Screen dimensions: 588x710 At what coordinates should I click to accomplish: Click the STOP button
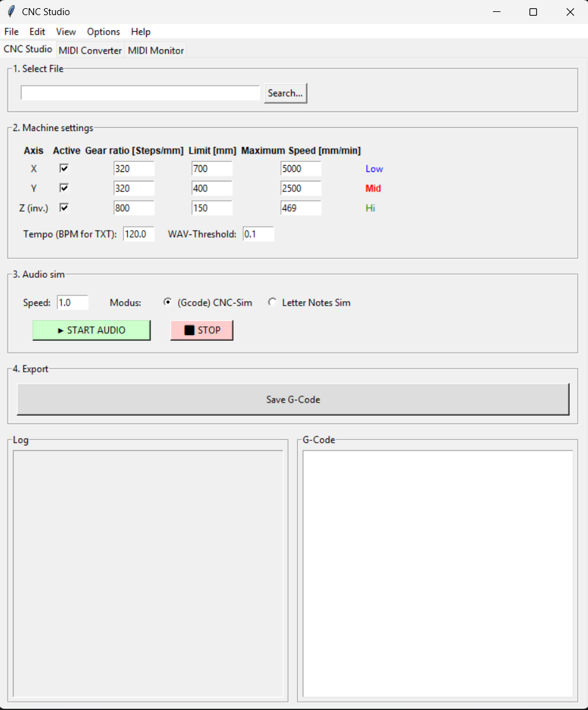(x=202, y=330)
